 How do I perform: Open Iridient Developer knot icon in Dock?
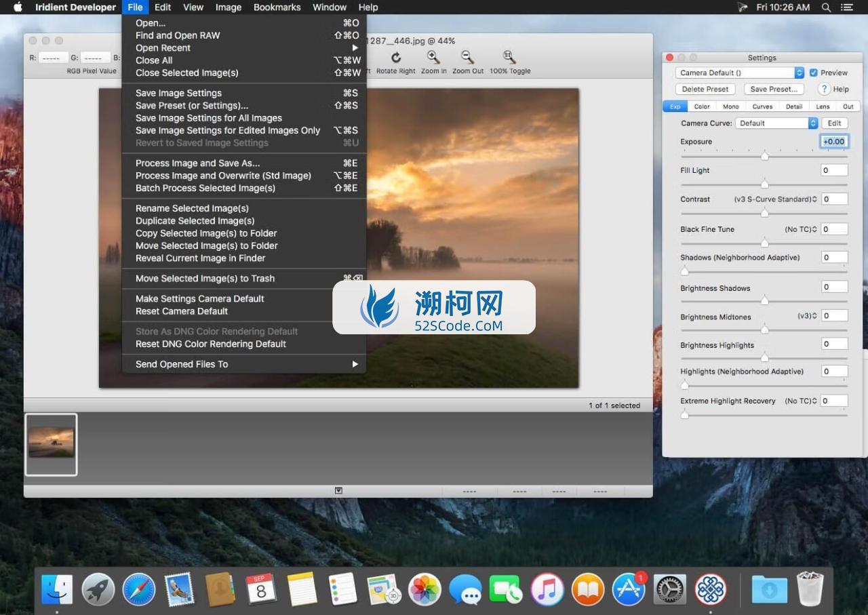[x=711, y=589]
